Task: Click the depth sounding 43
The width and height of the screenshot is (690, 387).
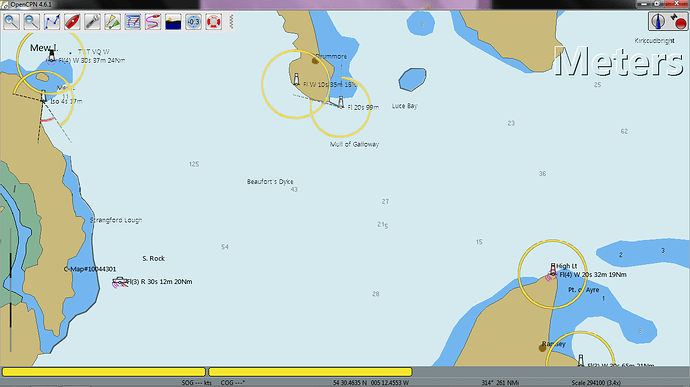Action: pos(294,190)
